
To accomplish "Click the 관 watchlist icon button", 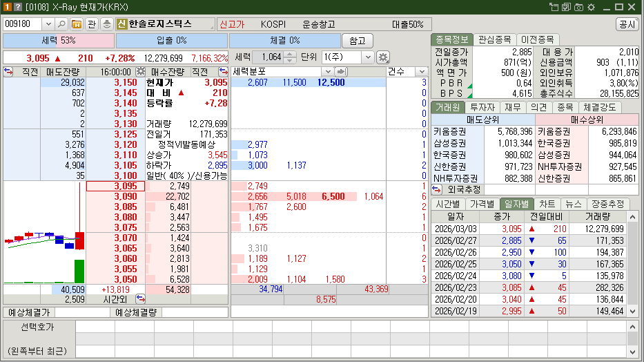I will [x=92, y=24].
